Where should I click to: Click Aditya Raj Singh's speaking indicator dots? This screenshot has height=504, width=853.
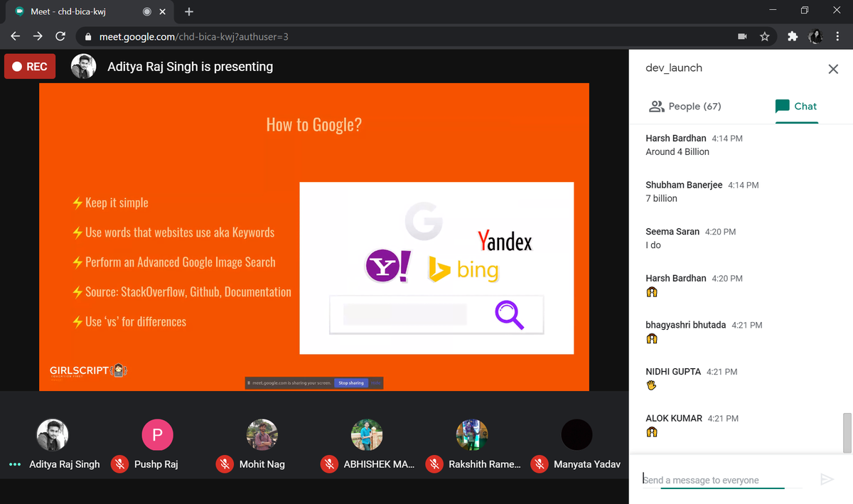pyautogui.click(x=14, y=464)
